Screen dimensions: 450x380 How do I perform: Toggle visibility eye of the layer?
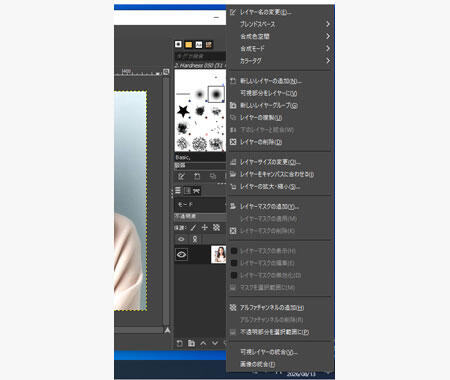pyautogui.click(x=181, y=255)
